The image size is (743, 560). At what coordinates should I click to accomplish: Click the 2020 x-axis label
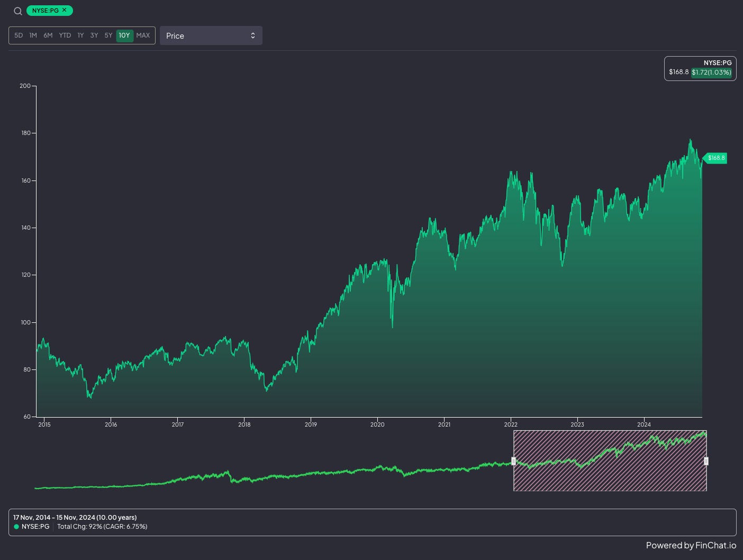click(x=377, y=424)
